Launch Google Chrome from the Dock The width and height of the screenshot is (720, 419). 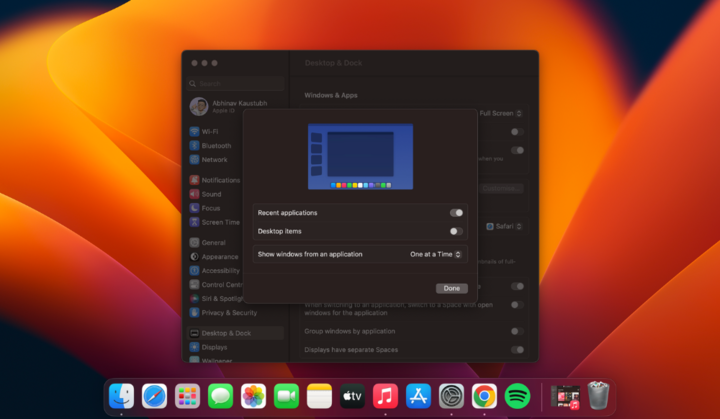click(484, 396)
